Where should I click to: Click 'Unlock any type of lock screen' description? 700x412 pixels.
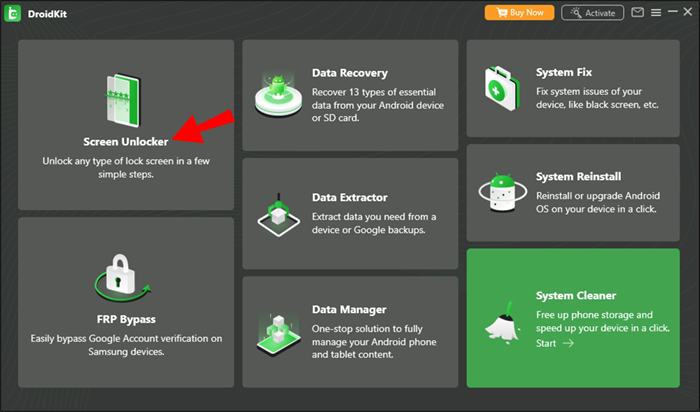(126, 167)
